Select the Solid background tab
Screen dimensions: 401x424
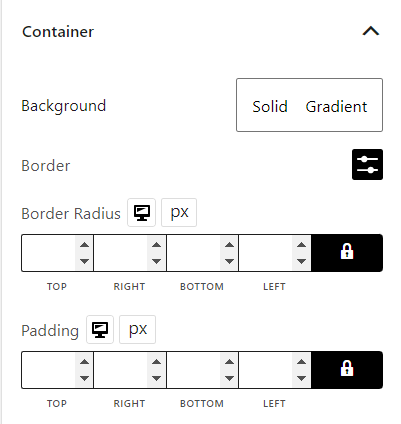pos(270,107)
